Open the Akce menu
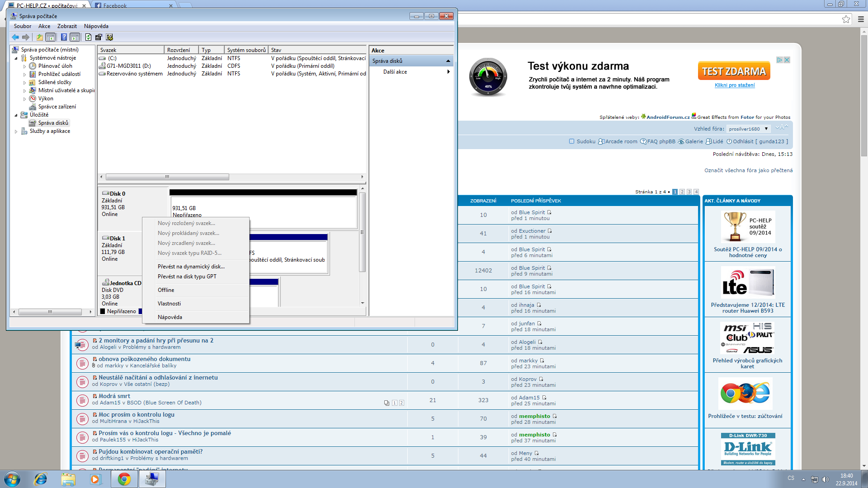The height and width of the screenshot is (488, 868). point(44,26)
